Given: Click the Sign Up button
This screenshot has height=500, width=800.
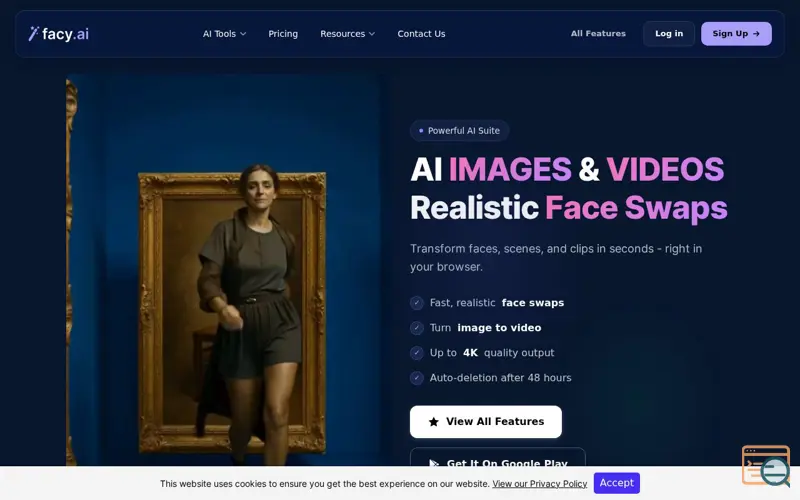Looking at the screenshot, I should (736, 34).
